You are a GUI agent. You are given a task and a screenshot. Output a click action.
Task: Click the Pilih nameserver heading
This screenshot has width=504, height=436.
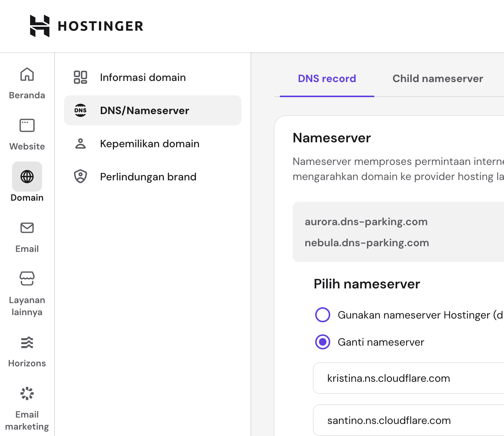point(367,284)
